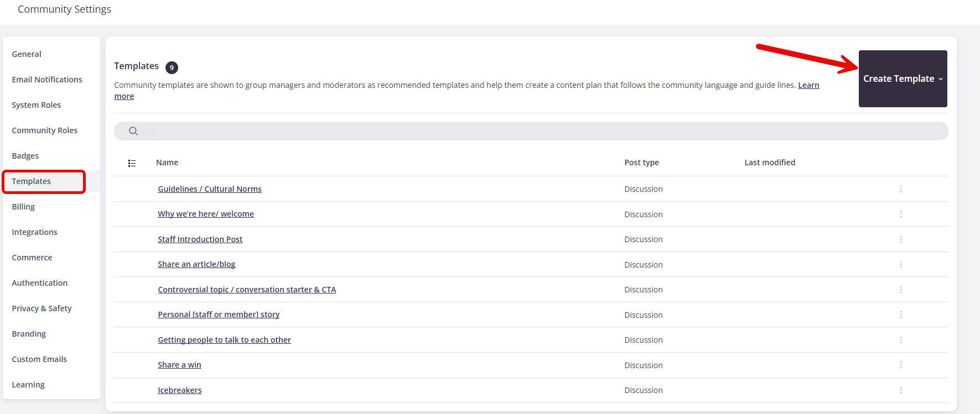The width and height of the screenshot is (980, 414).
Task: Open options menu for Getting people to talk row
Action: click(901, 340)
